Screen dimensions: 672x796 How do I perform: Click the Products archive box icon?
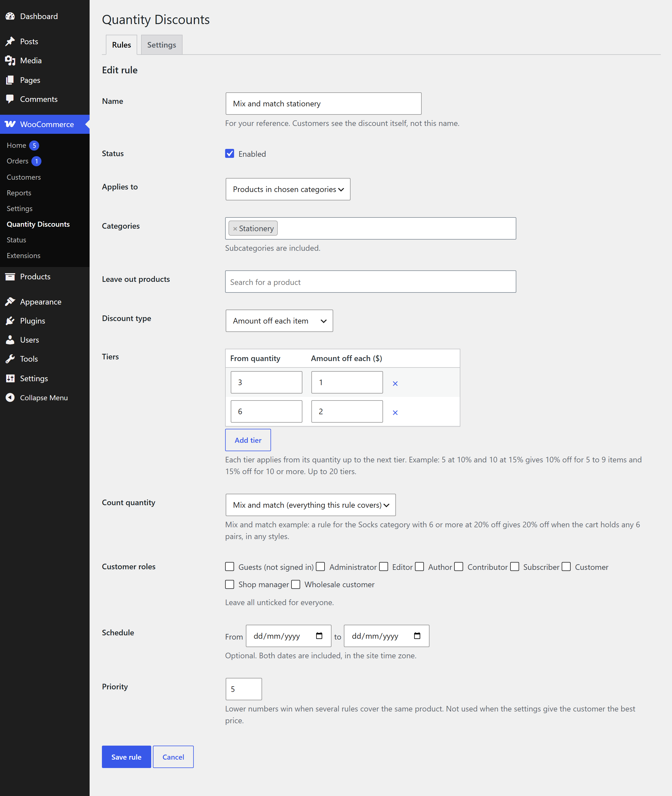click(x=10, y=277)
